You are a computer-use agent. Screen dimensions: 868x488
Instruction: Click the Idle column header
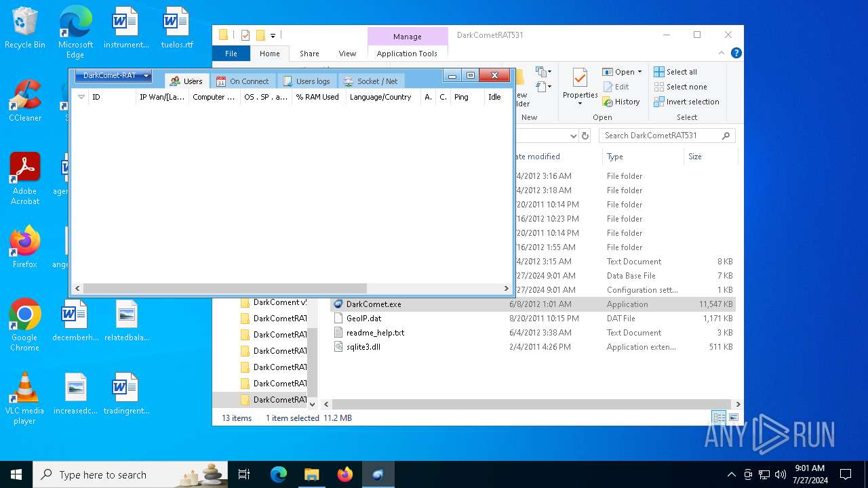tap(497, 97)
